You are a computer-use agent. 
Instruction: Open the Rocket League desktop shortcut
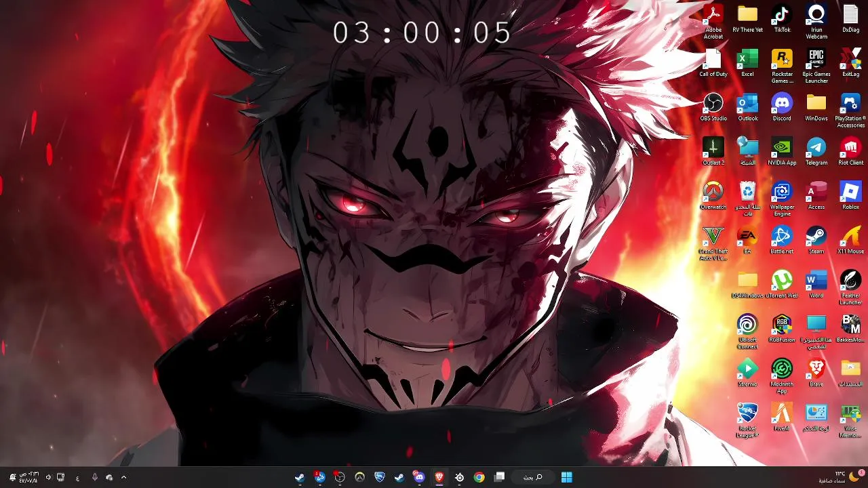pyautogui.click(x=747, y=420)
